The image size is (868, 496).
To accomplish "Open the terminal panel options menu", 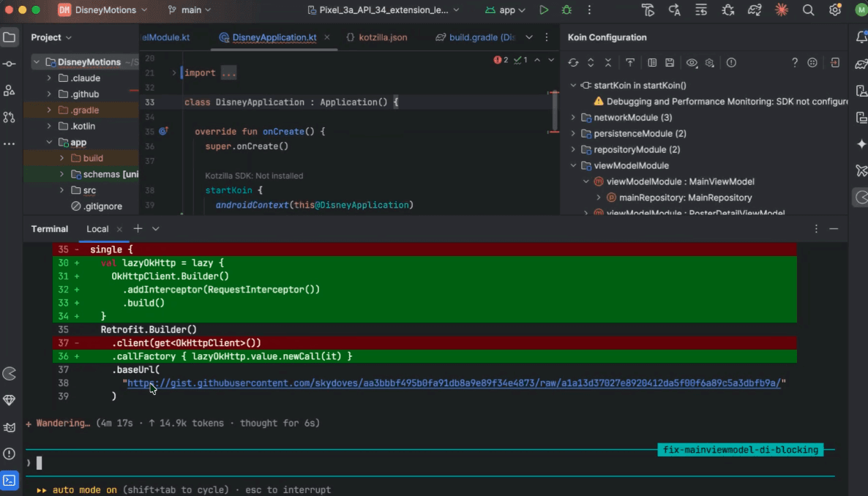I will tap(816, 229).
